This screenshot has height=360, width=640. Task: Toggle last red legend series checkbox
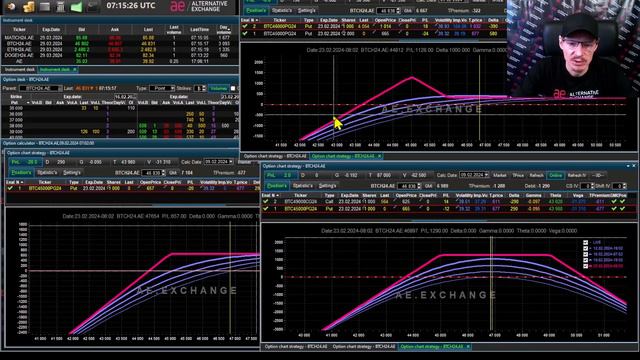click(586, 266)
